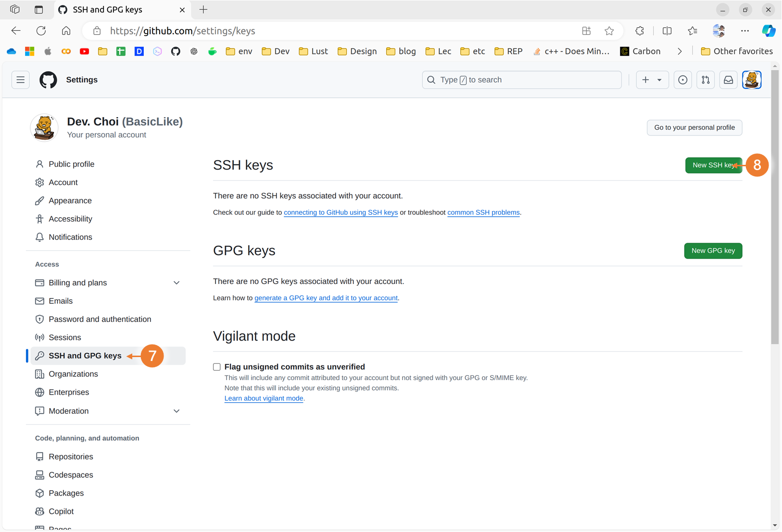Click the New SSH key button

click(x=713, y=165)
